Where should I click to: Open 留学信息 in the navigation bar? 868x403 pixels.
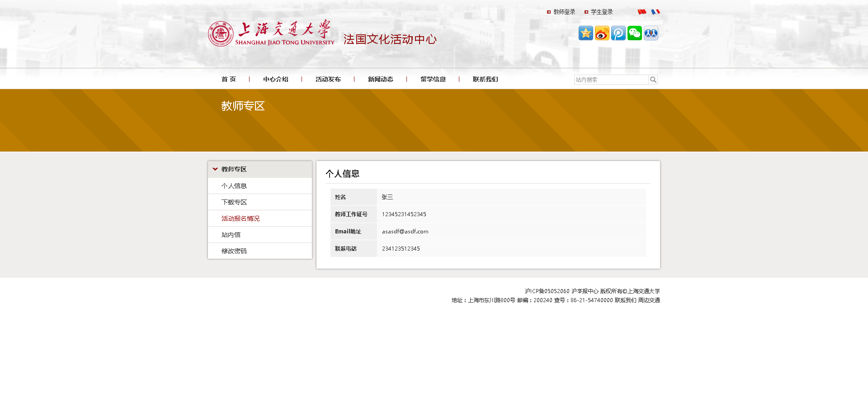coord(433,79)
